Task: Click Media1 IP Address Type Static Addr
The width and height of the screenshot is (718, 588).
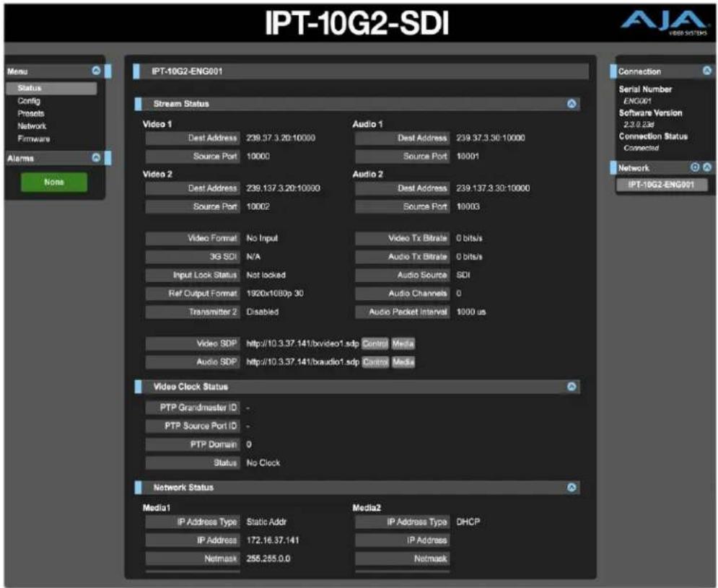Action: [266, 522]
